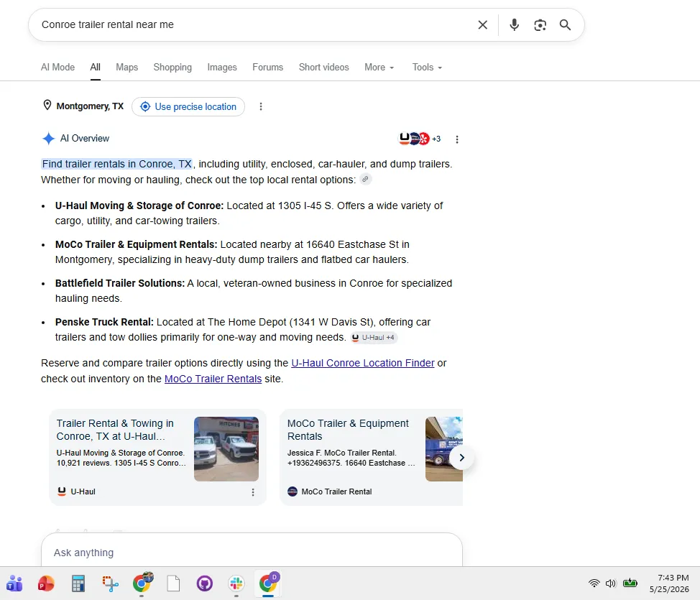Image resolution: width=700 pixels, height=600 pixels.
Task: Open Slack from taskbar
Action: point(236,583)
